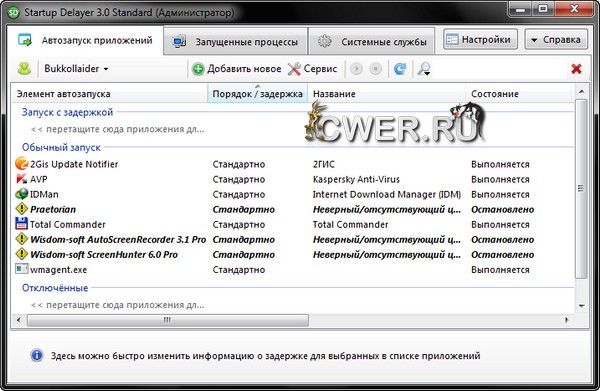
Task: Click the AutoScreenRecorder 3.1 Pro warning icon
Action: (x=21, y=239)
